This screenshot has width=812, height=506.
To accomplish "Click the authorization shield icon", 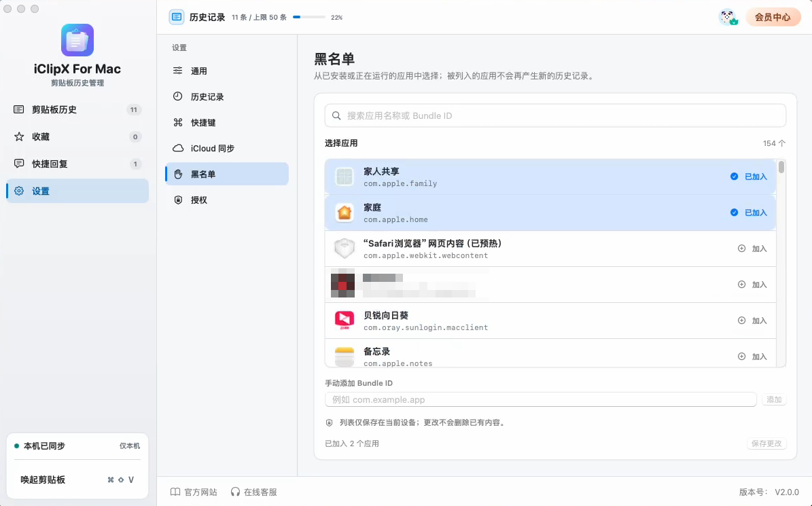I will click(x=178, y=200).
